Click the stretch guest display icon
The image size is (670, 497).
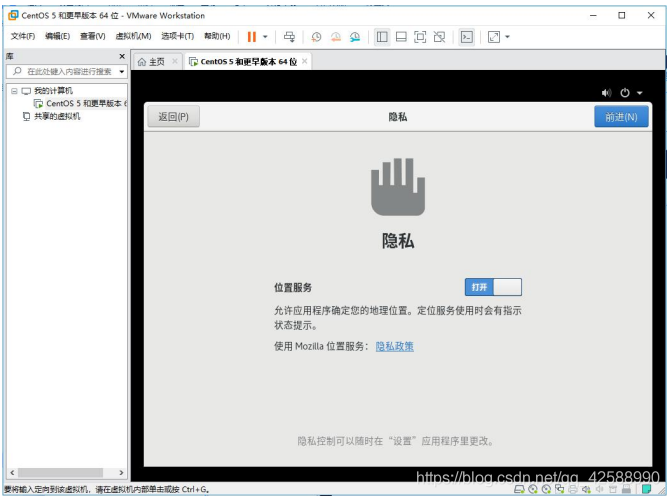[x=494, y=37]
